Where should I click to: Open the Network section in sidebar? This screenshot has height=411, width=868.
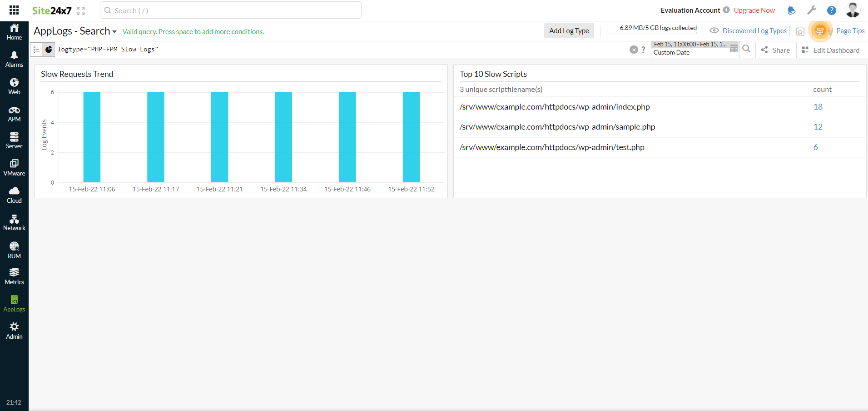(x=14, y=221)
